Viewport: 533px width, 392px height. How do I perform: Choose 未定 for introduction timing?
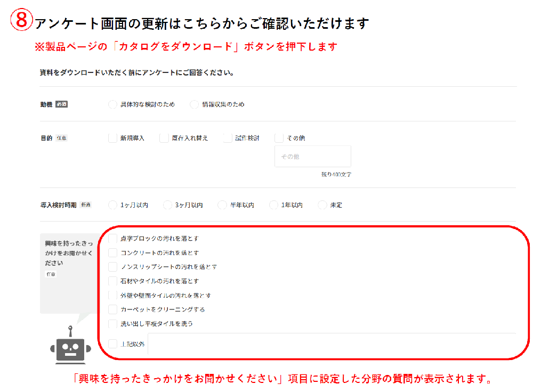tap(322, 205)
